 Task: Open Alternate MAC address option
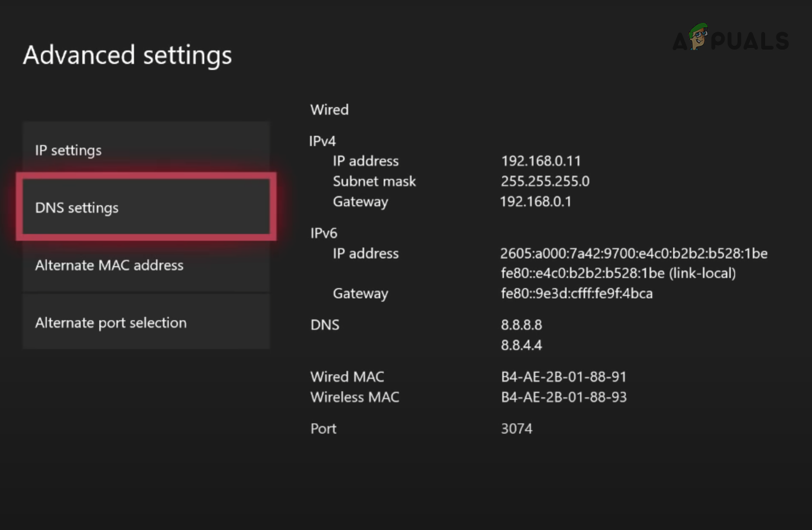click(146, 265)
